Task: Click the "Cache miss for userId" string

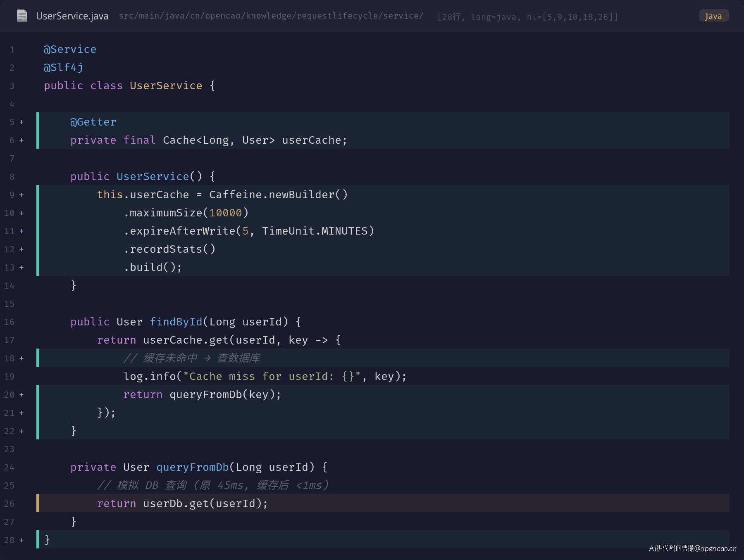Action: [272, 377]
